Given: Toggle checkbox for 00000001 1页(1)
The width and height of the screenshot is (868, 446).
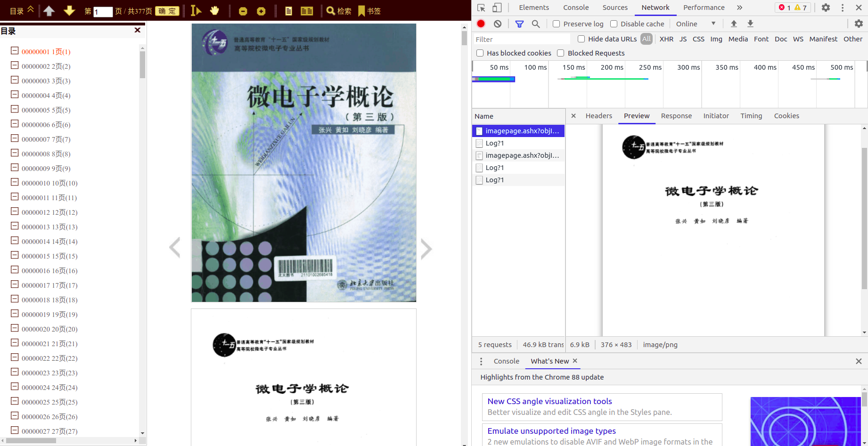Looking at the screenshot, I should pos(15,51).
